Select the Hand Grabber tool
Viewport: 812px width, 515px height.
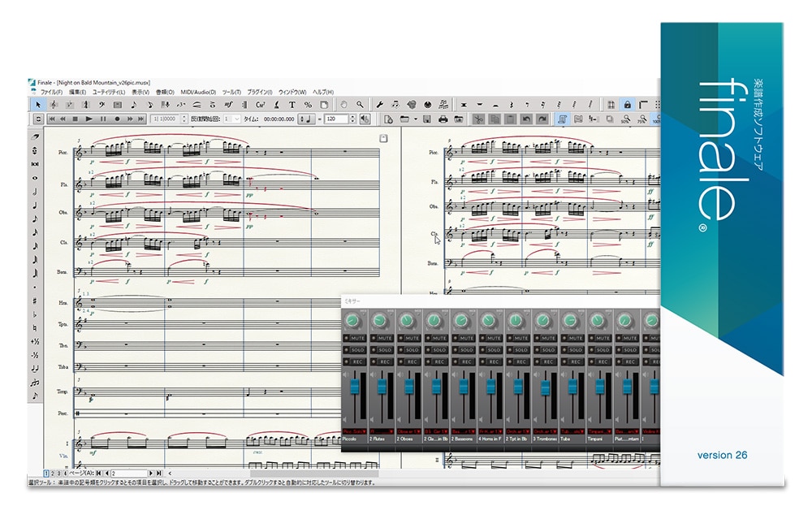343,105
